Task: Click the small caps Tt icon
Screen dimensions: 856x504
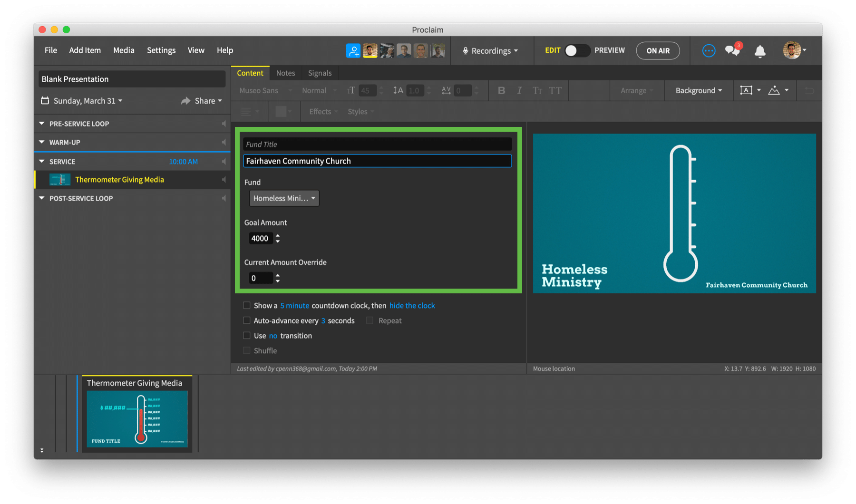Action: click(x=537, y=90)
